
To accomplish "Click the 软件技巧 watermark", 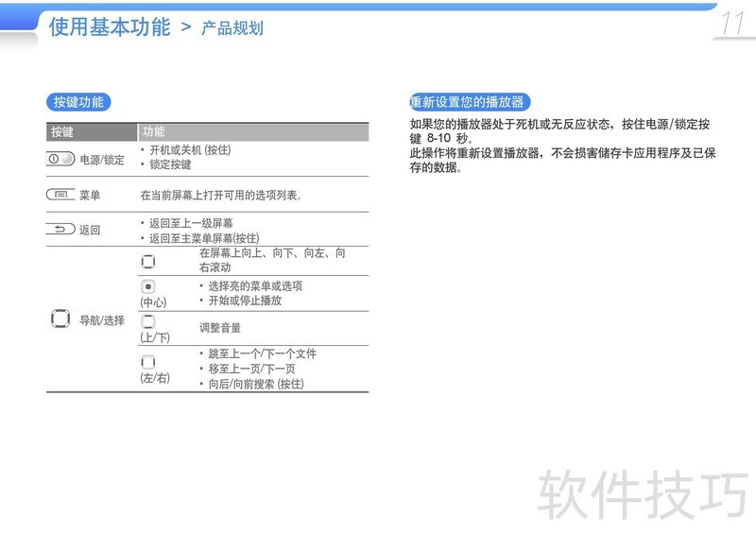I will (643, 493).
